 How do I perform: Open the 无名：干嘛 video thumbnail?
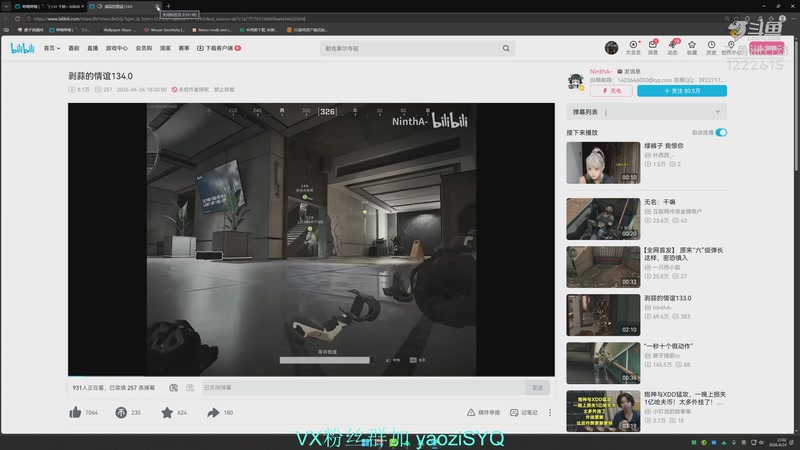[x=603, y=219]
